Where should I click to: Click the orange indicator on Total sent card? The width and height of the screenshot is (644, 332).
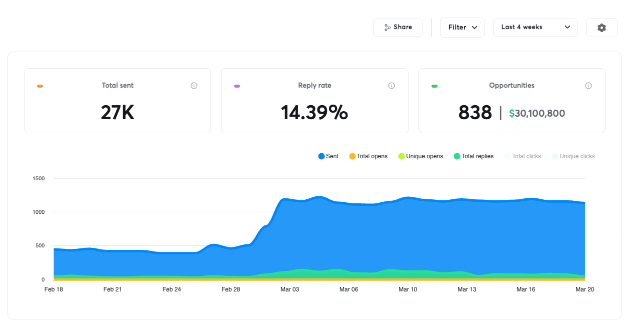coord(39,85)
